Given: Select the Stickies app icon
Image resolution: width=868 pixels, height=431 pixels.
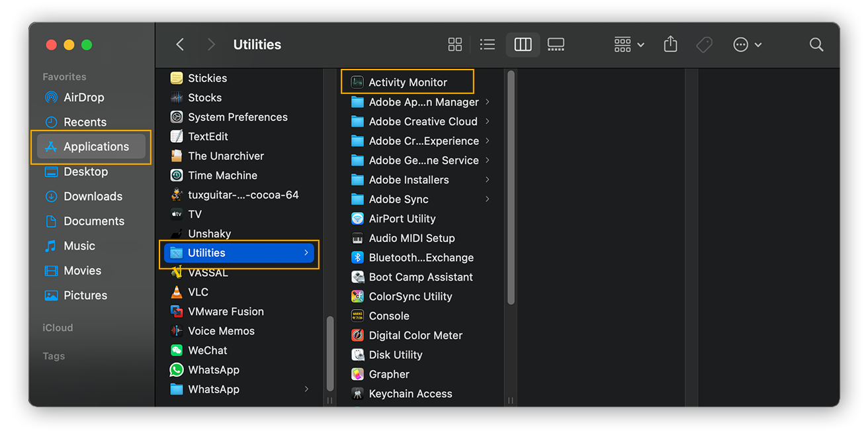Looking at the screenshot, I should pos(177,78).
